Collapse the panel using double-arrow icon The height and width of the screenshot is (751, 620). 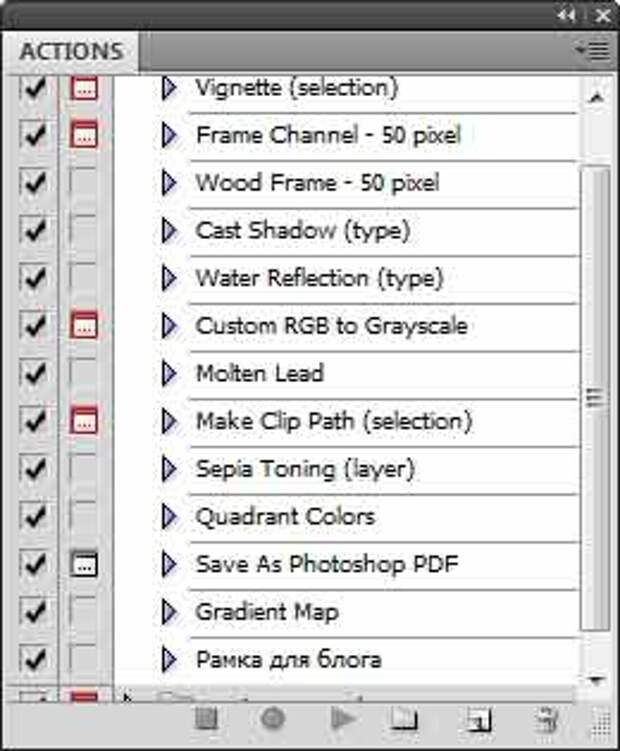(x=567, y=14)
